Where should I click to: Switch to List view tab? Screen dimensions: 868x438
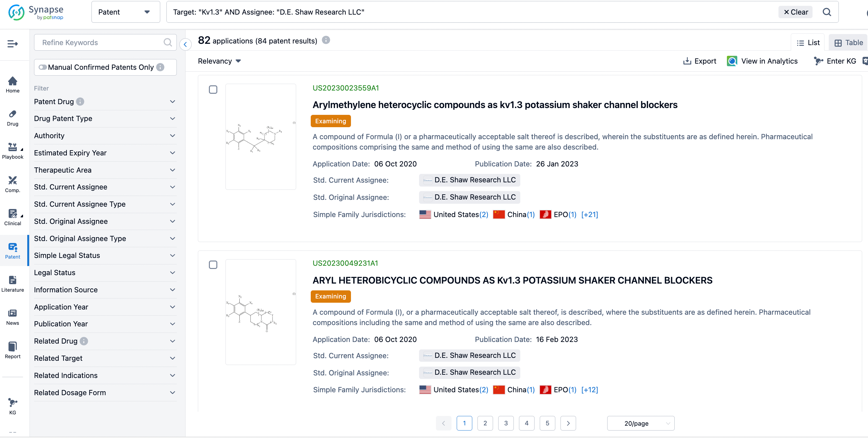pos(808,43)
